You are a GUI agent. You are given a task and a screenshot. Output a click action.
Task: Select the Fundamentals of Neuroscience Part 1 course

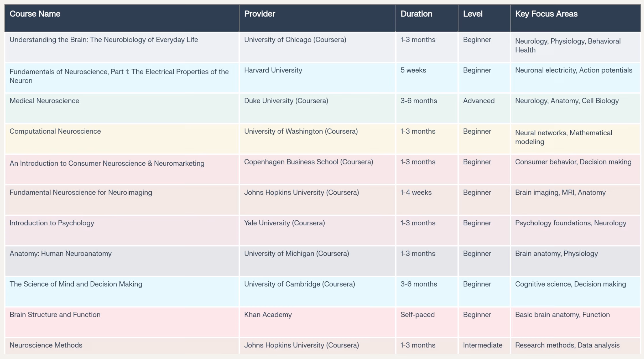pos(118,75)
